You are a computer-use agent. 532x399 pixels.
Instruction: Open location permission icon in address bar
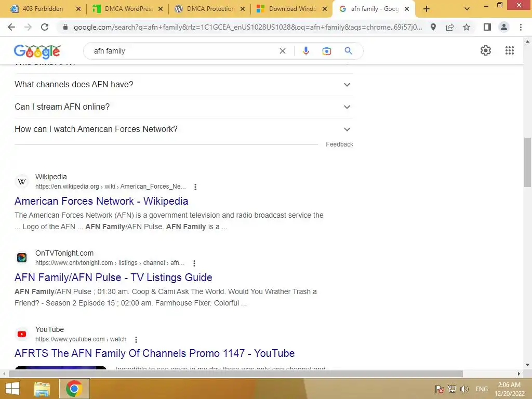point(433,27)
